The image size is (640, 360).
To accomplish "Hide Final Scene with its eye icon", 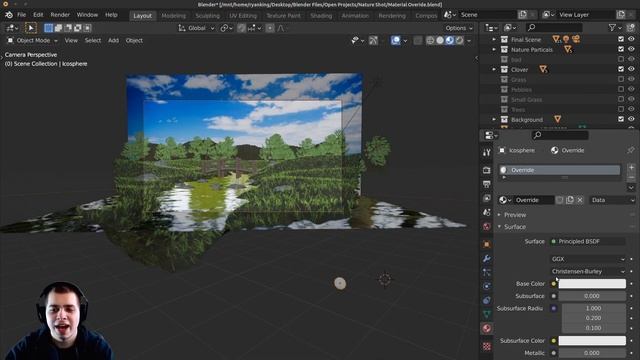I will click(631, 39).
